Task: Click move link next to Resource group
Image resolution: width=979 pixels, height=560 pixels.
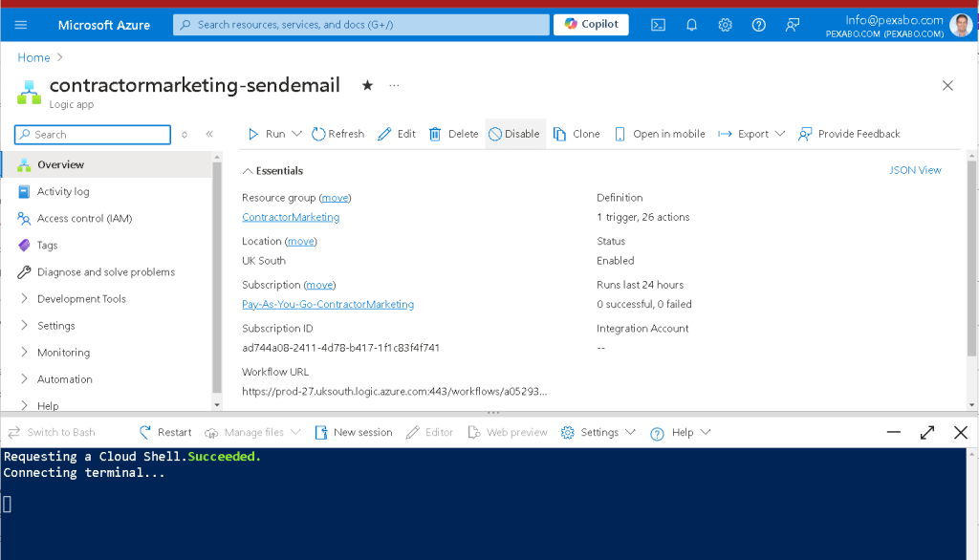Action: tap(336, 197)
